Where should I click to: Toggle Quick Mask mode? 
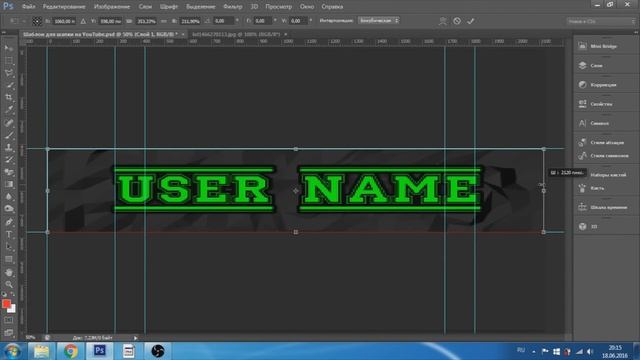[x=9, y=320]
